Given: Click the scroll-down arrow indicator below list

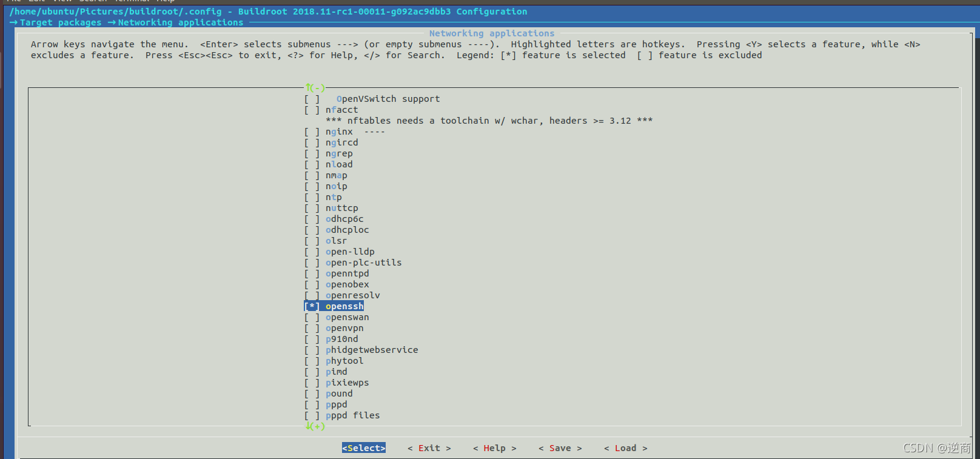Looking at the screenshot, I should click(315, 426).
